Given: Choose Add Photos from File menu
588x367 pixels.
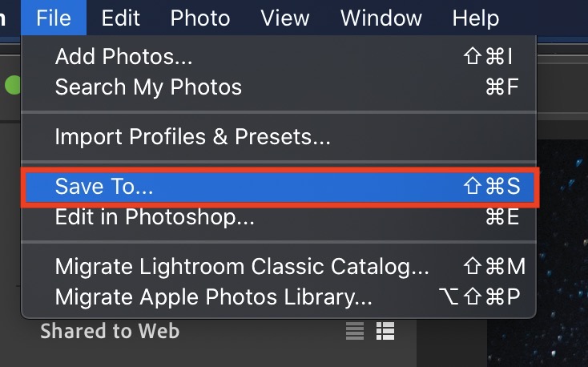Looking at the screenshot, I should 123,57.
